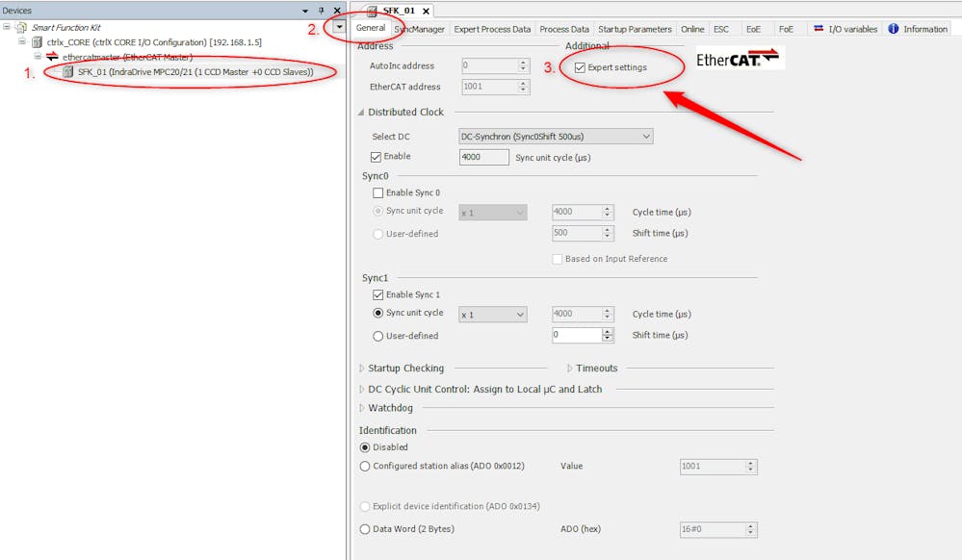Switch to the General tab
The image size is (962, 560).
click(371, 28)
